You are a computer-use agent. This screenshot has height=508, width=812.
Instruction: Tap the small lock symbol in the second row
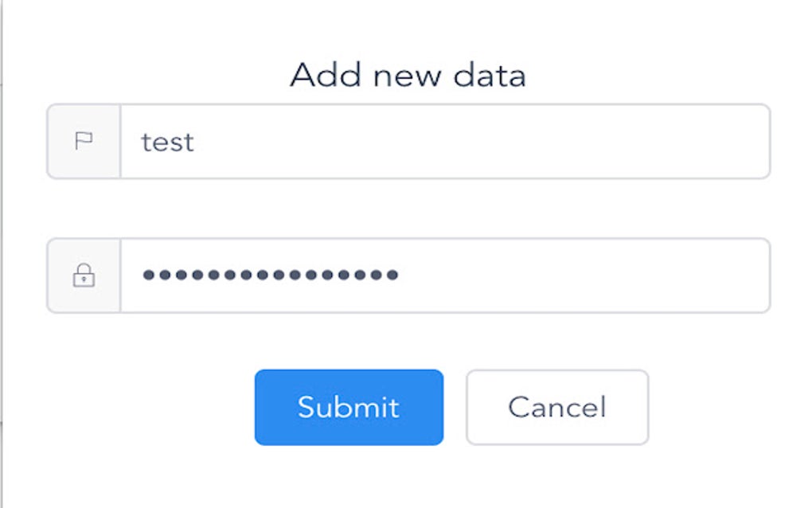[x=84, y=275]
